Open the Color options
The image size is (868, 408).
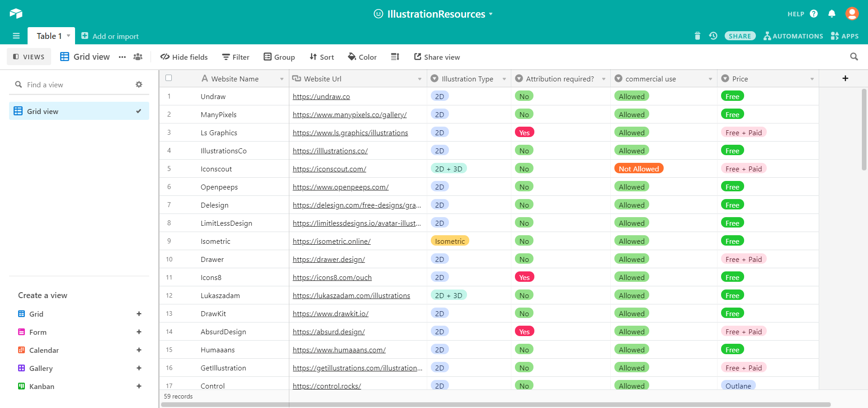[362, 57]
